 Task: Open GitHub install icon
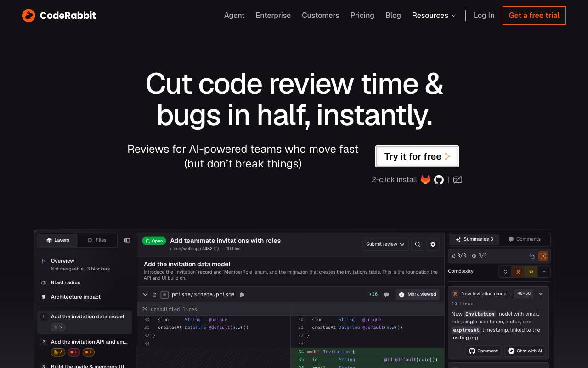coord(439,180)
